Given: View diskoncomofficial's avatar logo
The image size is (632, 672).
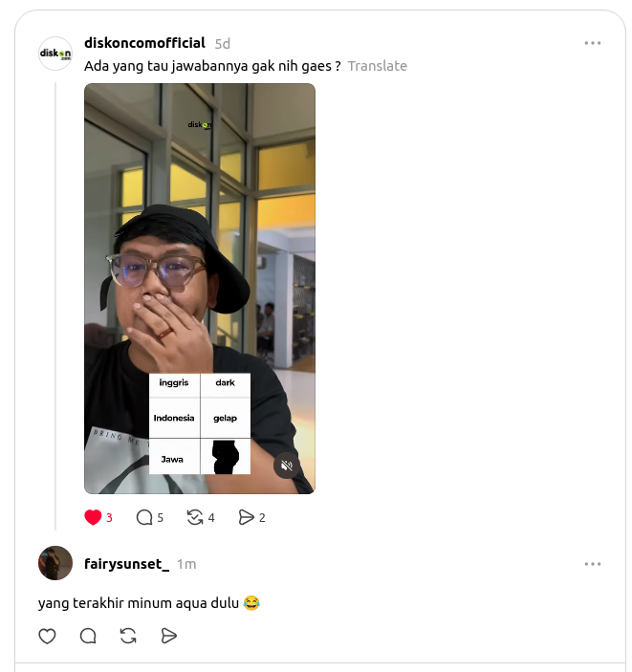Looking at the screenshot, I should click(55, 54).
